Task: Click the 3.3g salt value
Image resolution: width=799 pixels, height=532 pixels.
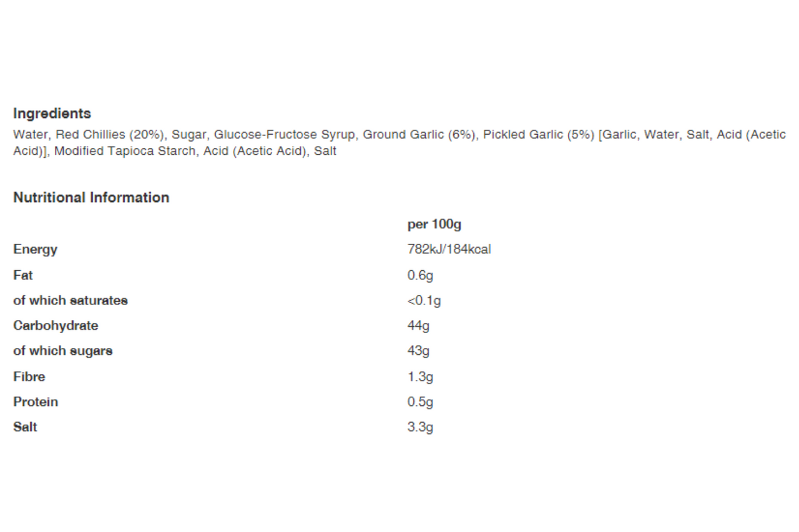Action: 420,427
